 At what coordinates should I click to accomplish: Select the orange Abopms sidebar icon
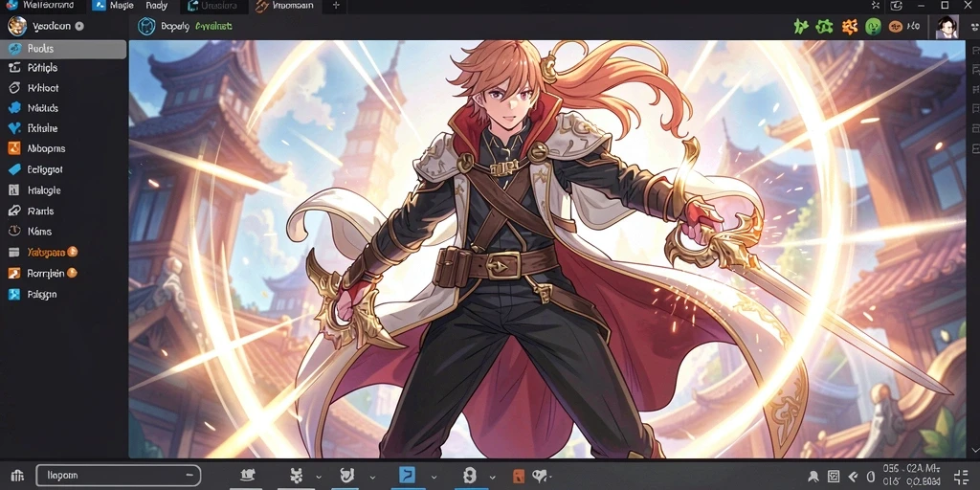coord(14,148)
